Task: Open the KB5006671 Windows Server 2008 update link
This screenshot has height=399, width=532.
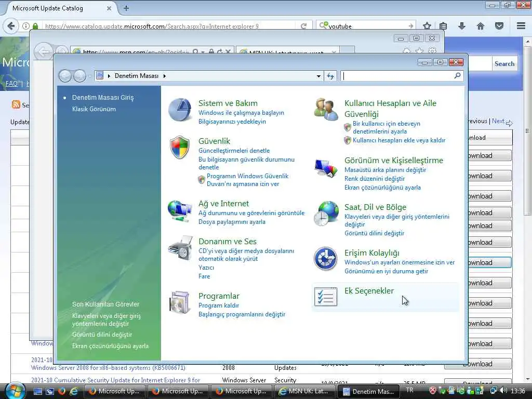Action: point(108,368)
